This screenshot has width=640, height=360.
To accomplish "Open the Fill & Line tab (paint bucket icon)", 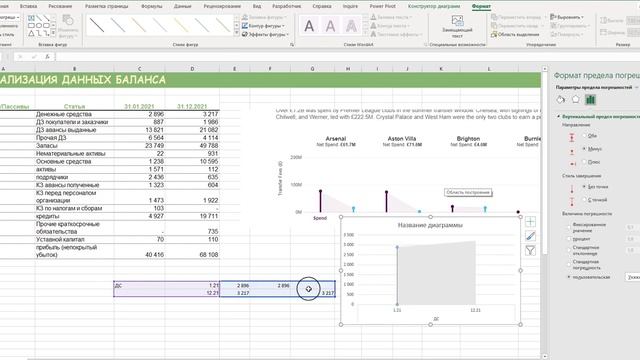I will point(561,100).
